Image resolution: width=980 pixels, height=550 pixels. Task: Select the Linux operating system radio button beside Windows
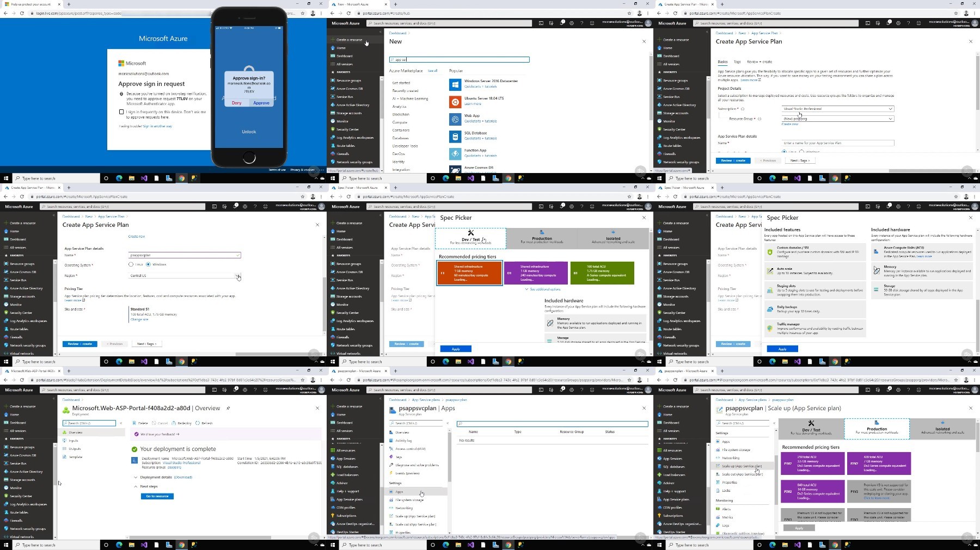click(131, 264)
